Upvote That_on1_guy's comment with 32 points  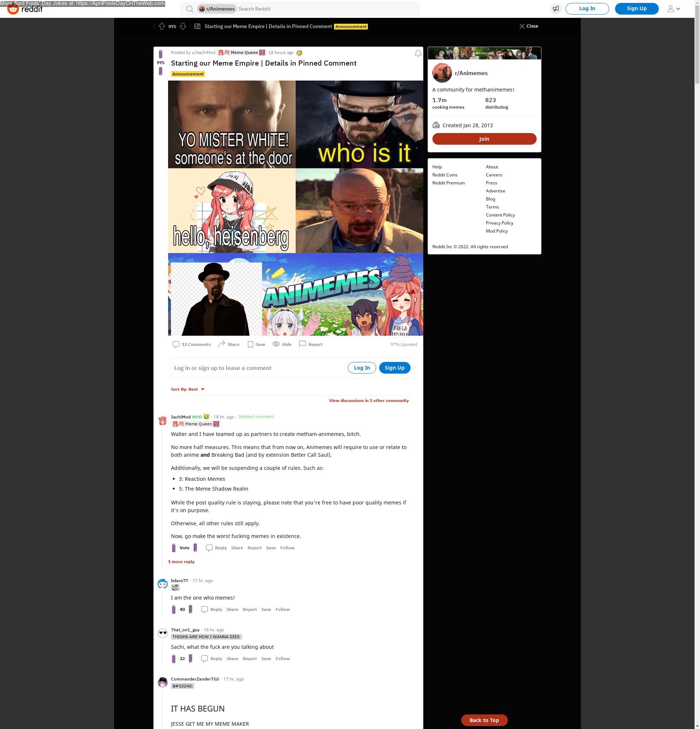pyautogui.click(x=174, y=659)
